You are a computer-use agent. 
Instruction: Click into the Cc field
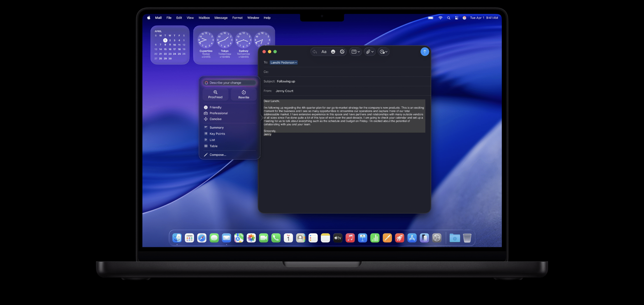click(x=347, y=72)
